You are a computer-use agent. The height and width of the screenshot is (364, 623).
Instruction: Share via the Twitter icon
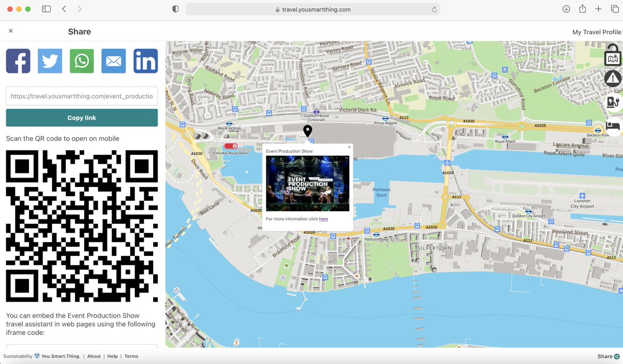50,61
